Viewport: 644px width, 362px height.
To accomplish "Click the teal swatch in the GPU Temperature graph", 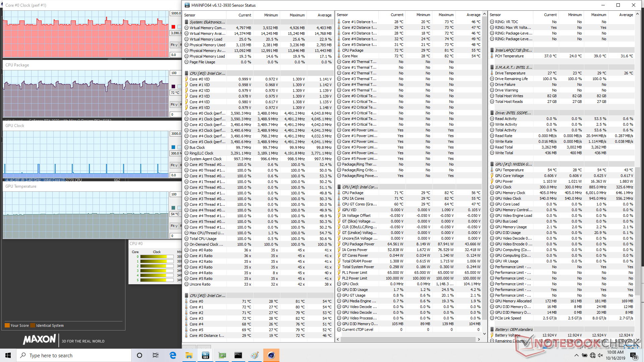I will pyautogui.click(x=173, y=208).
